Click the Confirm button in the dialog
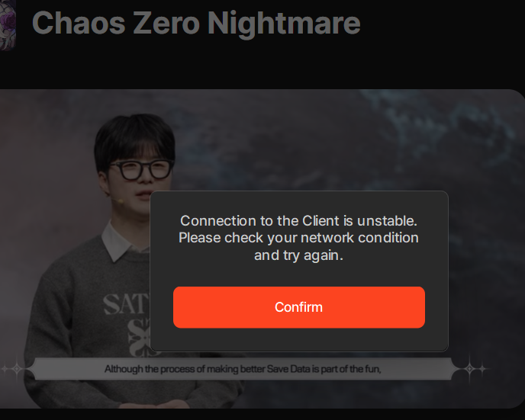This screenshot has width=525, height=420. coord(299,307)
